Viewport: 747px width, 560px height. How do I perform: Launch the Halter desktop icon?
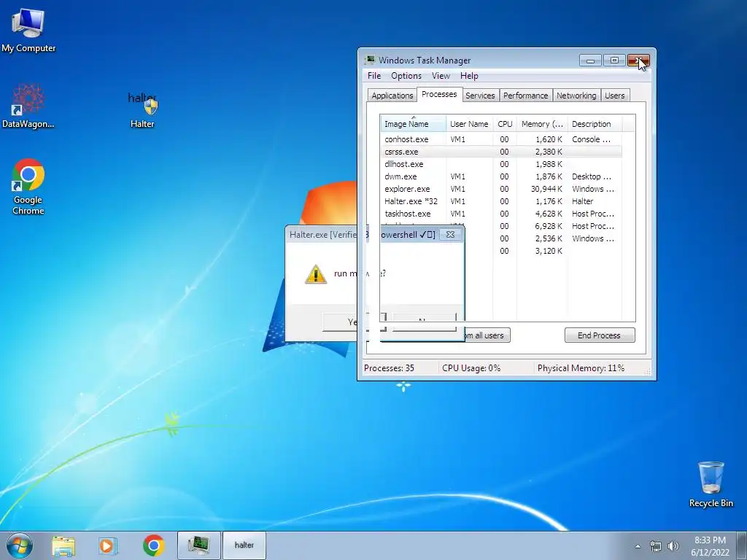[142, 111]
